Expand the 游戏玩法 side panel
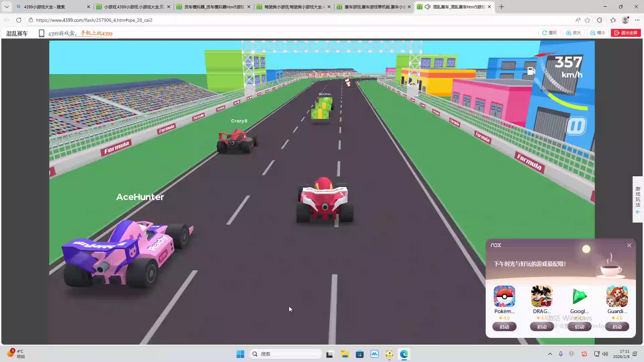The height and width of the screenshot is (362, 644). [x=638, y=199]
